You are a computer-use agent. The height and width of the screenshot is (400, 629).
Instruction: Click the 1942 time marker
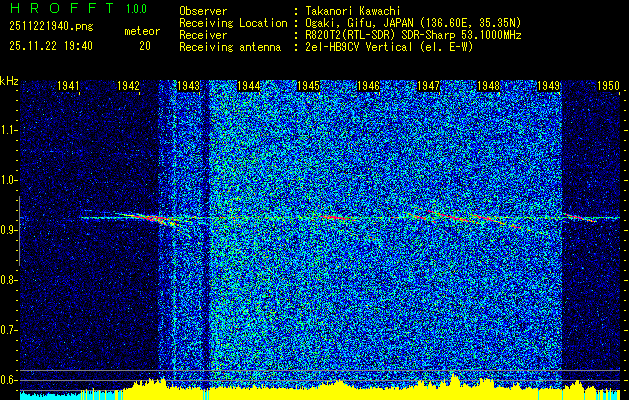pos(128,86)
